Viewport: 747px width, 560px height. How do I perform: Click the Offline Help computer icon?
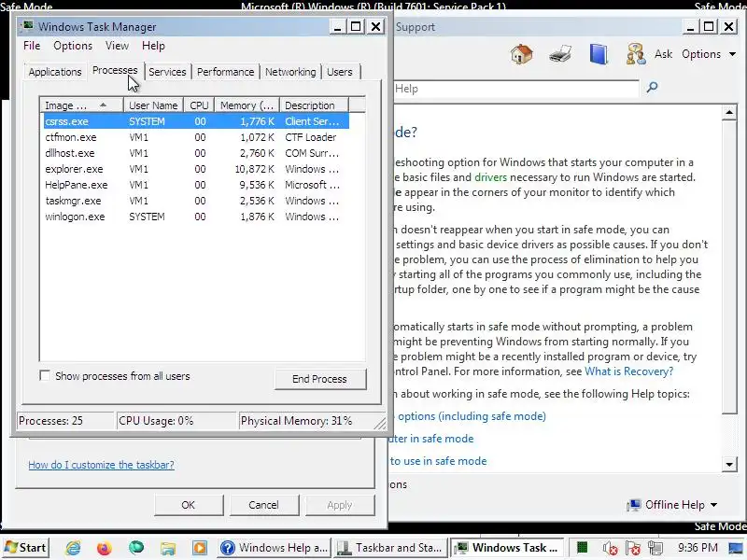[x=634, y=505]
